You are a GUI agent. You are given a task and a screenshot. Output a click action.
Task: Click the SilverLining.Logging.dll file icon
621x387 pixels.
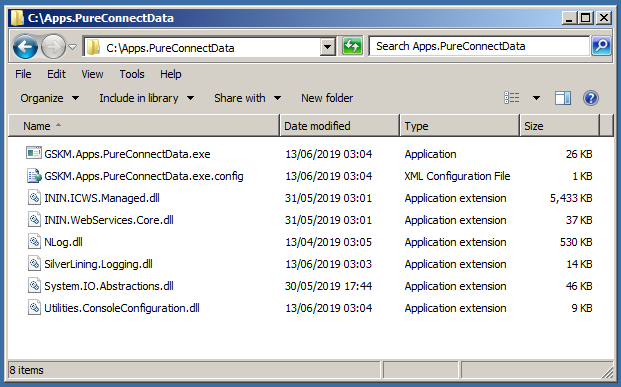pyautogui.click(x=34, y=263)
